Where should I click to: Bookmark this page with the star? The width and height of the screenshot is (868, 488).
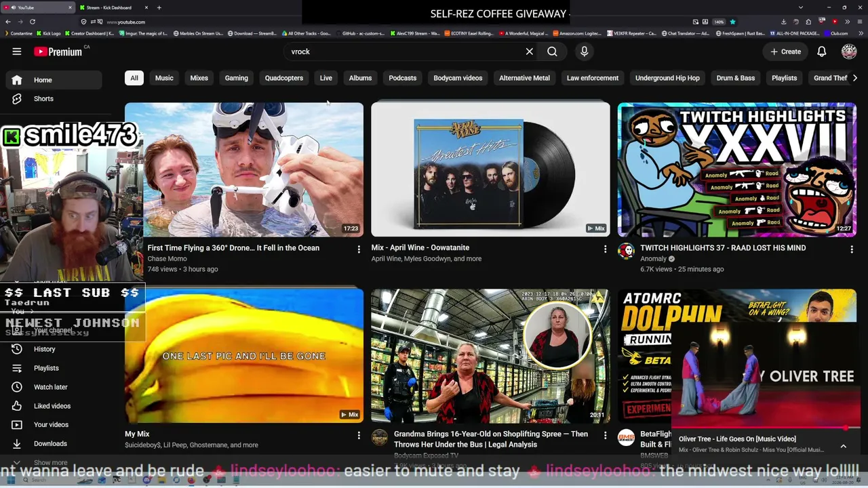click(732, 22)
